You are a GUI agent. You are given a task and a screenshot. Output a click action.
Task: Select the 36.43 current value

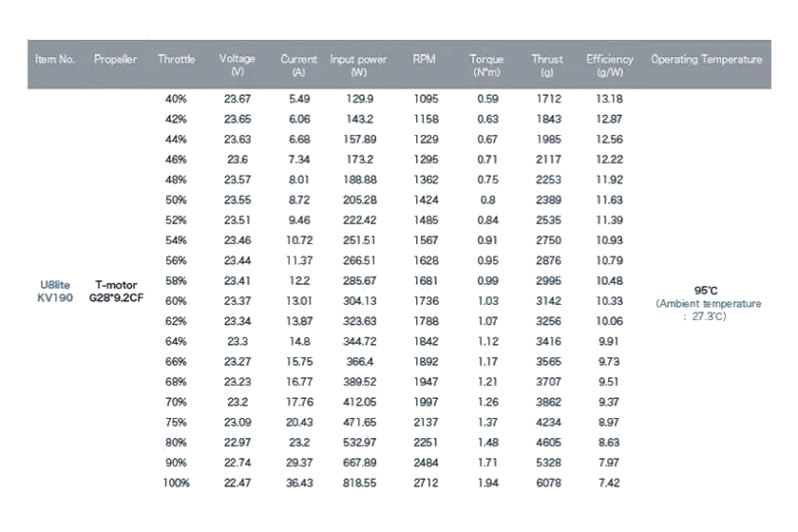click(x=298, y=483)
